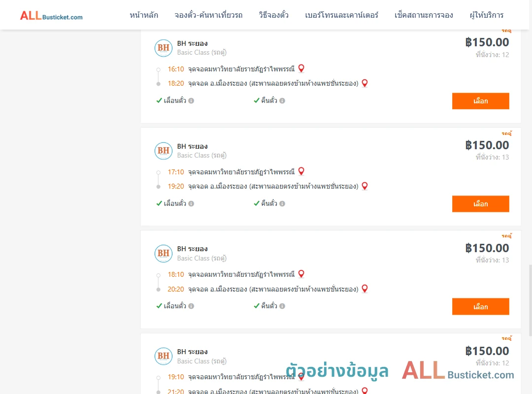Click the 20:20 arrival time
The image size is (532, 394).
click(x=176, y=289)
